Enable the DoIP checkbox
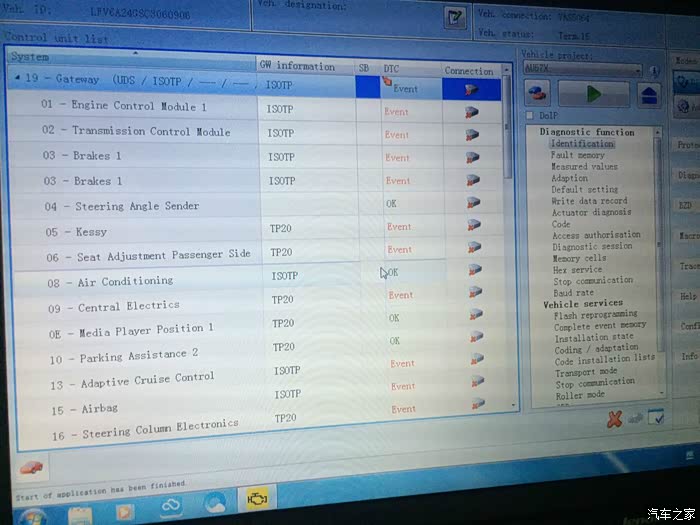The height and width of the screenshot is (525, 700). tap(530, 116)
